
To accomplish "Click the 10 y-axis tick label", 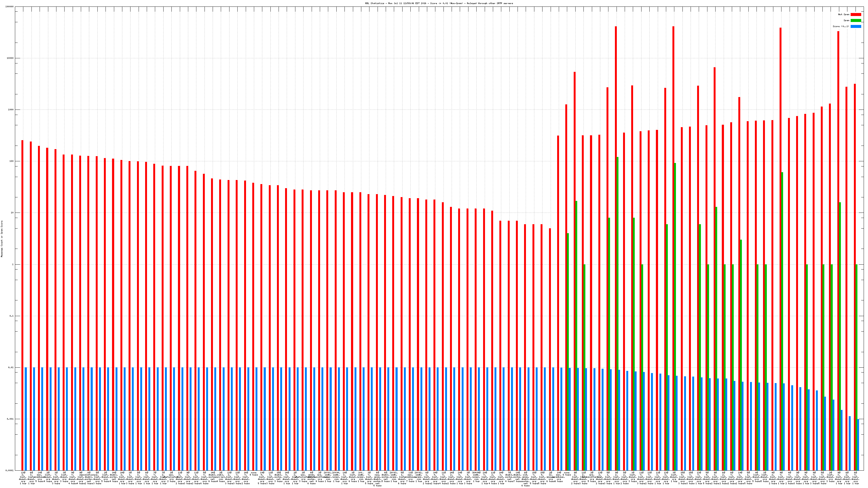I will pyautogui.click(x=12, y=213).
